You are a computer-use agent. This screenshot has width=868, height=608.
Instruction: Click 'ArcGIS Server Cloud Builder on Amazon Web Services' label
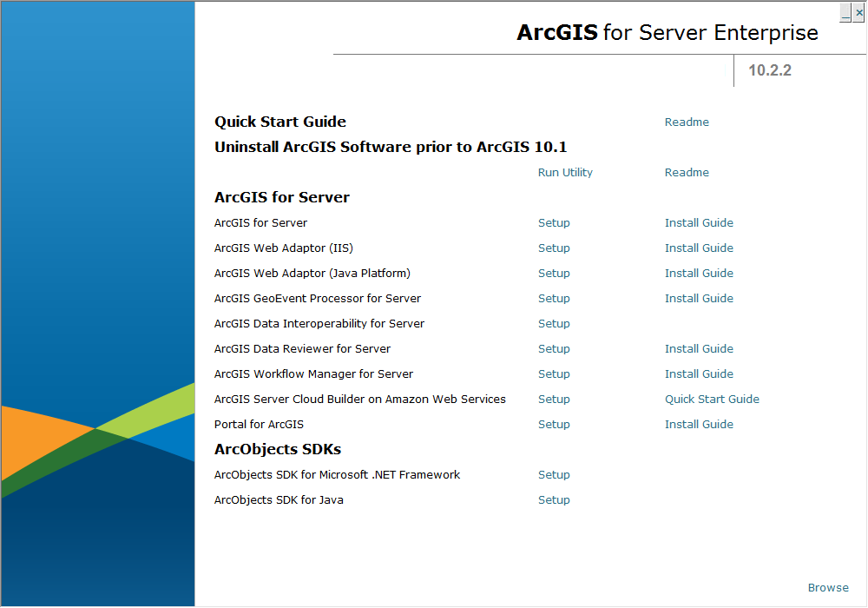pyautogui.click(x=360, y=400)
